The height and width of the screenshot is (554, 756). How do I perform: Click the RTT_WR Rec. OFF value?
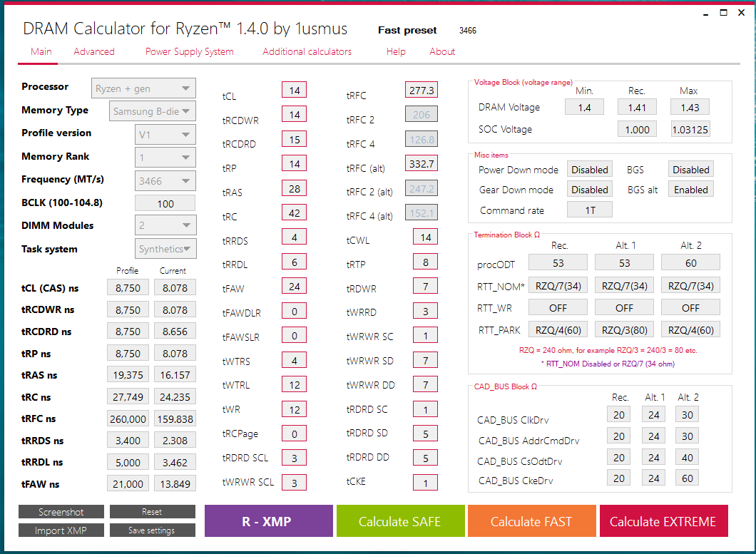click(x=558, y=307)
